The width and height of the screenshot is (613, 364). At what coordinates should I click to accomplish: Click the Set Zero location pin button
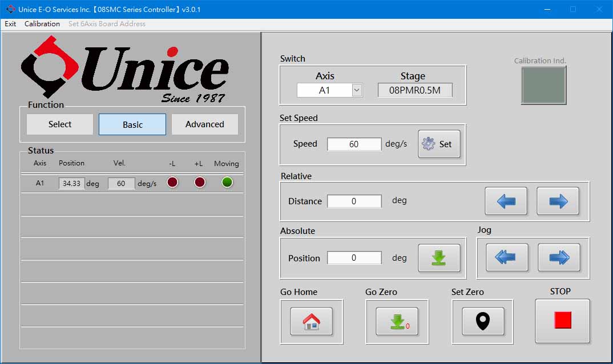[483, 321]
